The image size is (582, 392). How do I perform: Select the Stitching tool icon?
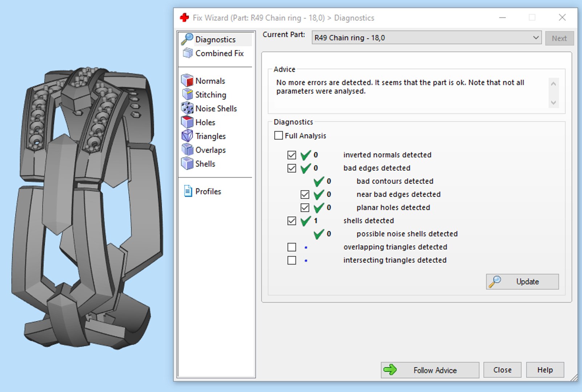(187, 94)
